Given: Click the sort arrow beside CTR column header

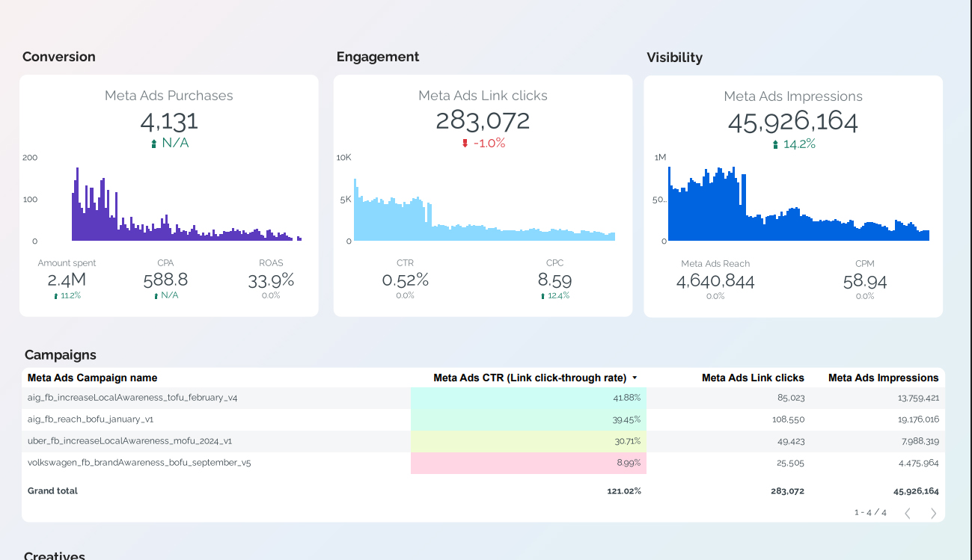Looking at the screenshot, I should click(x=635, y=378).
